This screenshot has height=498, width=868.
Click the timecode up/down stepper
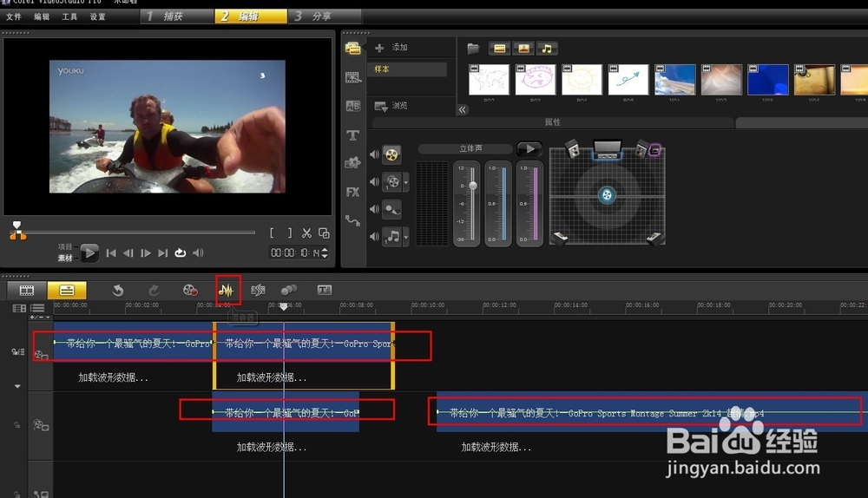(325, 252)
